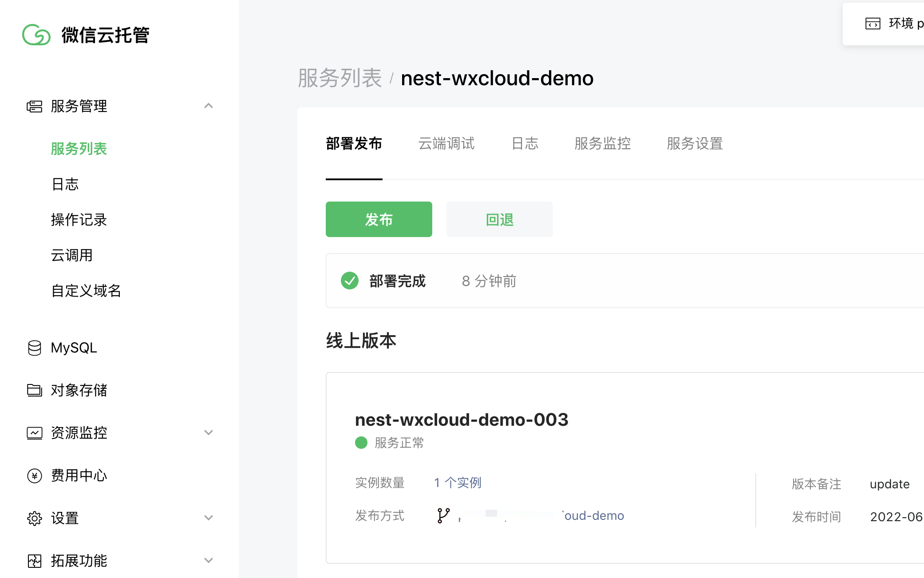Open the 环境 environment selector
Screen dimensions: 924x578
click(x=883, y=24)
